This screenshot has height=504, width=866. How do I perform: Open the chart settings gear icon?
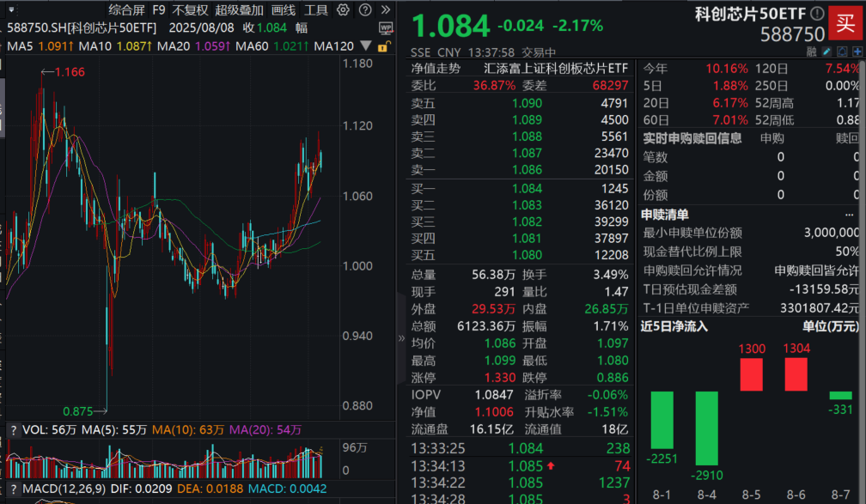pos(343,10)
